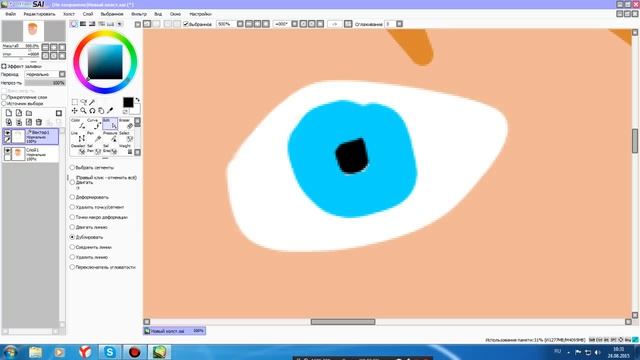The image size is (640, 360).
Task: Show the color wheel panel
Action: [x=74, y=24]
